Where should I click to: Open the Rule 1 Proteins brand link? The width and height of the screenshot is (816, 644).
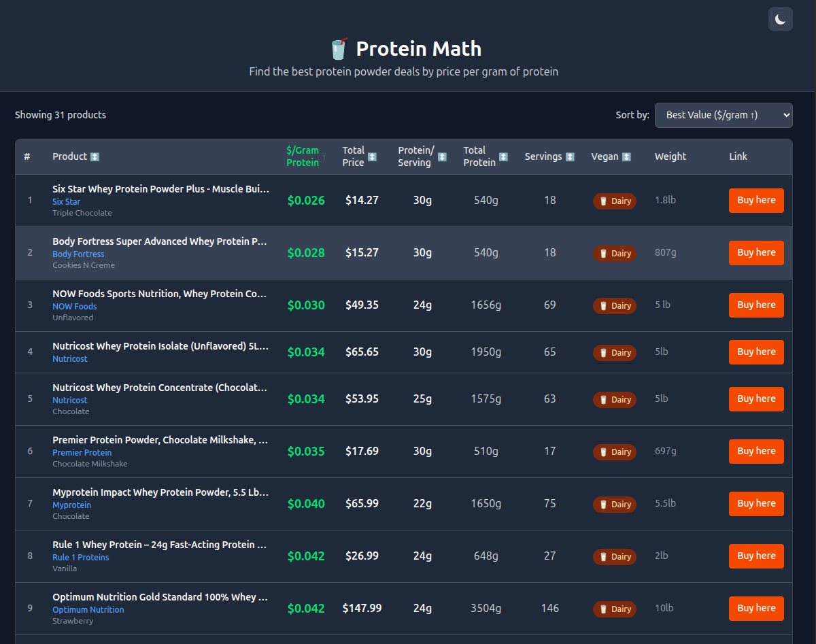81,558
